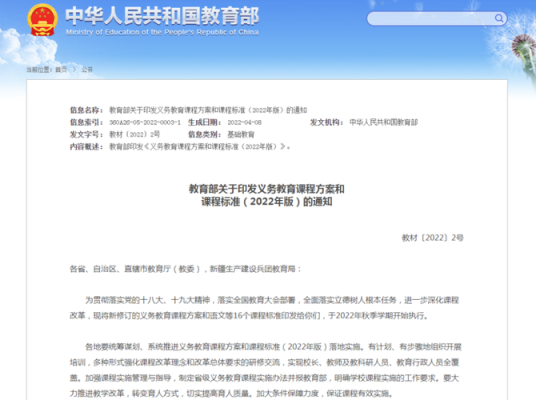Click the 信息名称 notice title value

(208, 110)
